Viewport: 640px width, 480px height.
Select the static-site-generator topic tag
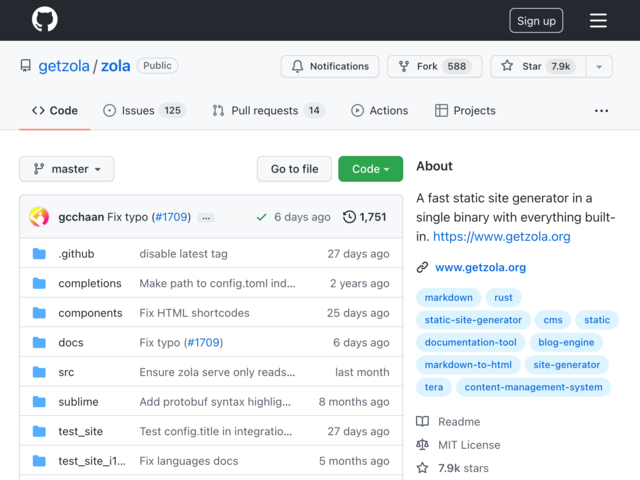click(473, 320)
